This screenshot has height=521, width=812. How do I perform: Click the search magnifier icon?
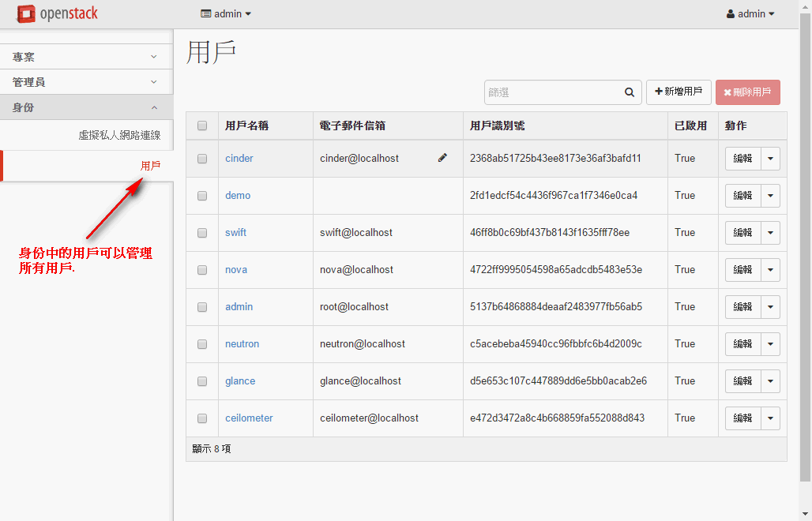click(630, 92)
